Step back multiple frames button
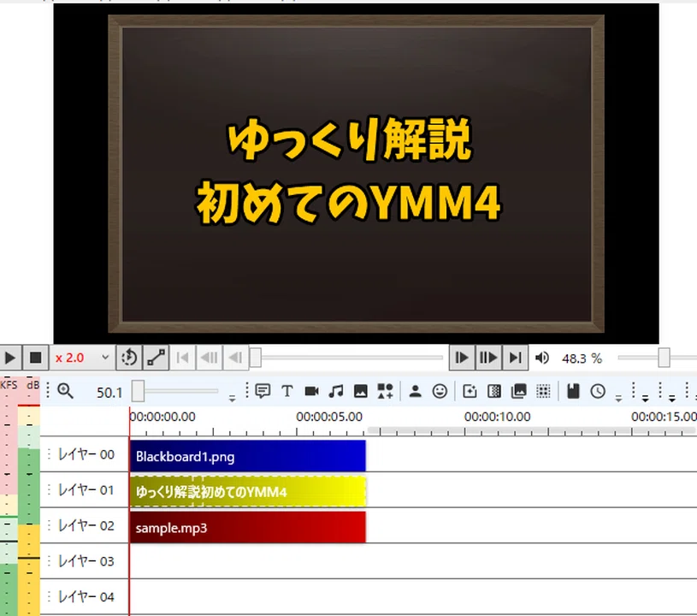Screen dimensions: 697x616 tap(209, 358)
